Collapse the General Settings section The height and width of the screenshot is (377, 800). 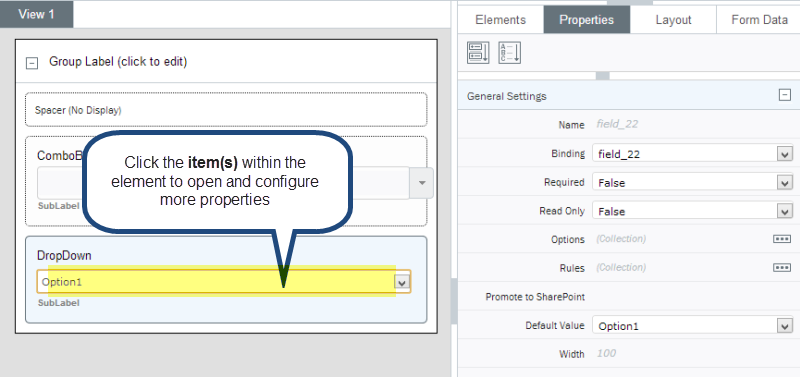[785, 95]
